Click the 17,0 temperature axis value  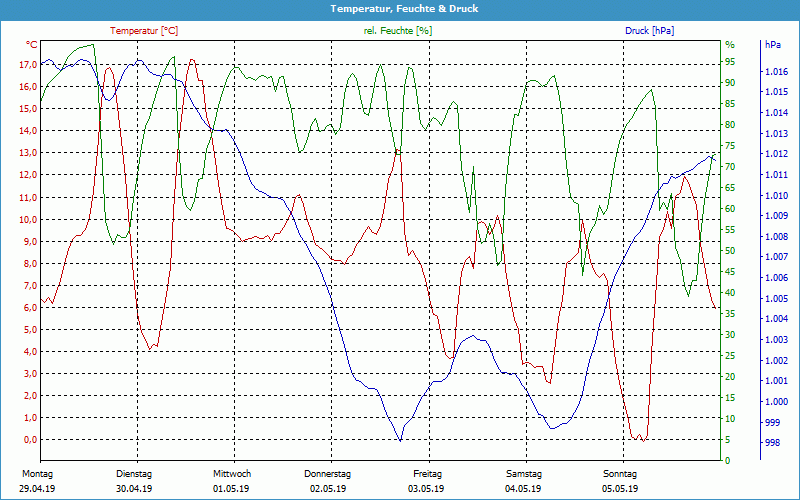pyautogui.click(x=29, y=64)
